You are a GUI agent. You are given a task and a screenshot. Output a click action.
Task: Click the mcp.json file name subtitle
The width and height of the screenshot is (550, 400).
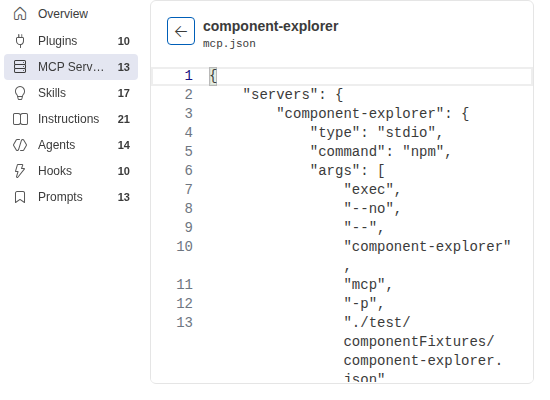pyautogui.click(x=229, y=44)
